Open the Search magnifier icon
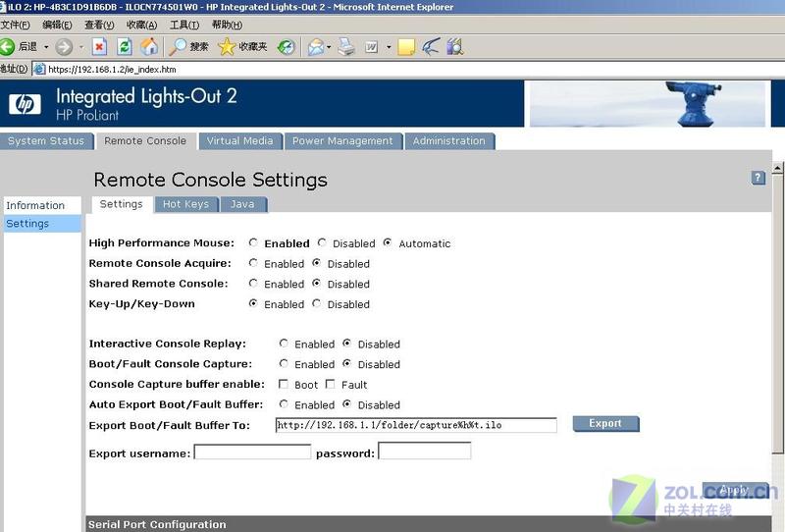Viewport: 785px width, 532px height. point(178,47)
